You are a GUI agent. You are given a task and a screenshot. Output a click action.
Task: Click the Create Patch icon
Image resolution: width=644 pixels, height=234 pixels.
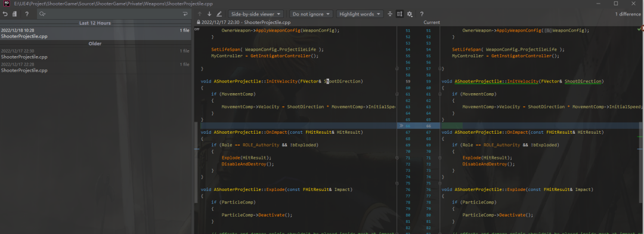click(x=14, y=14)
